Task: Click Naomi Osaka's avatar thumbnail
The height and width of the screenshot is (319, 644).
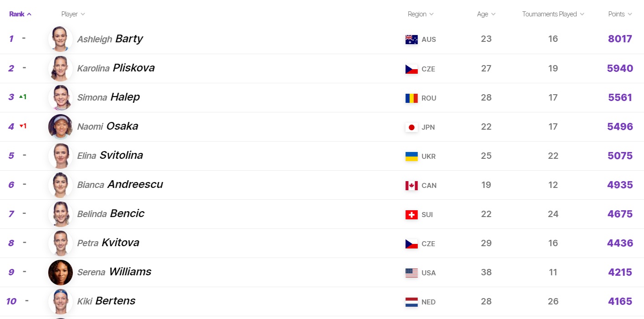Action: 61,127
